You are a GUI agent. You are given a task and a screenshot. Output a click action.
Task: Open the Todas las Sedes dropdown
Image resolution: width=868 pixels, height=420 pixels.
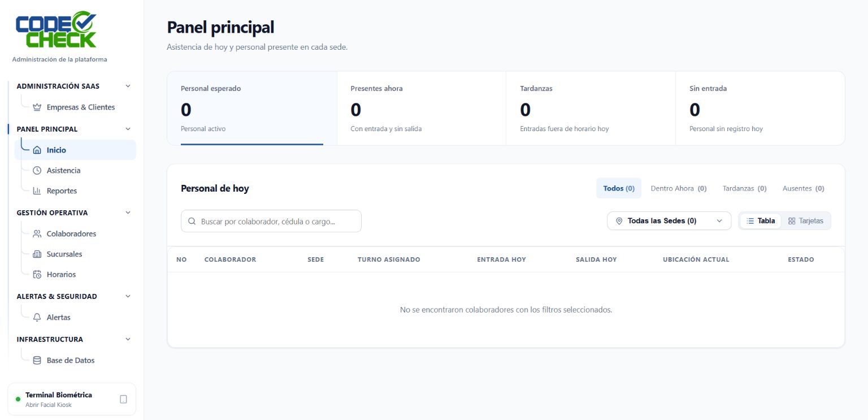tap(669, 221)
